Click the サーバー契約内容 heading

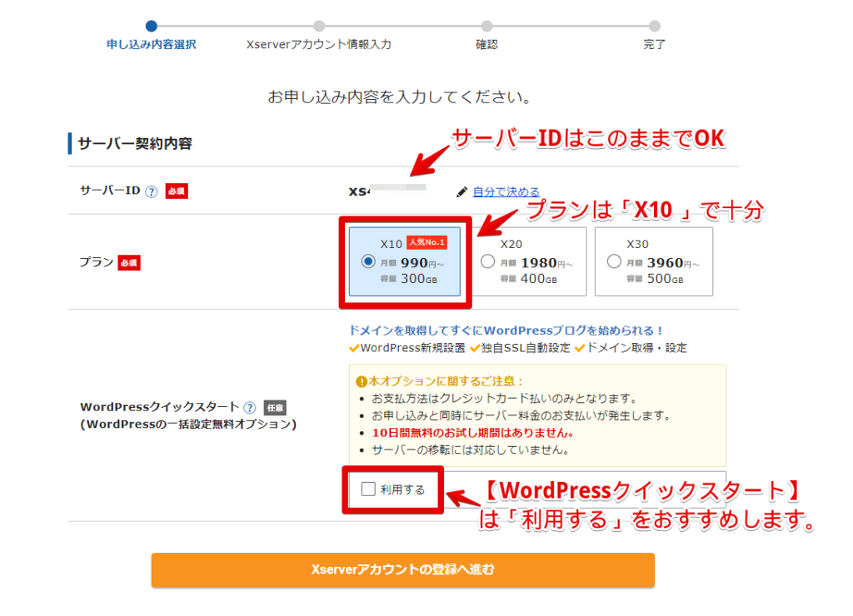135,143
